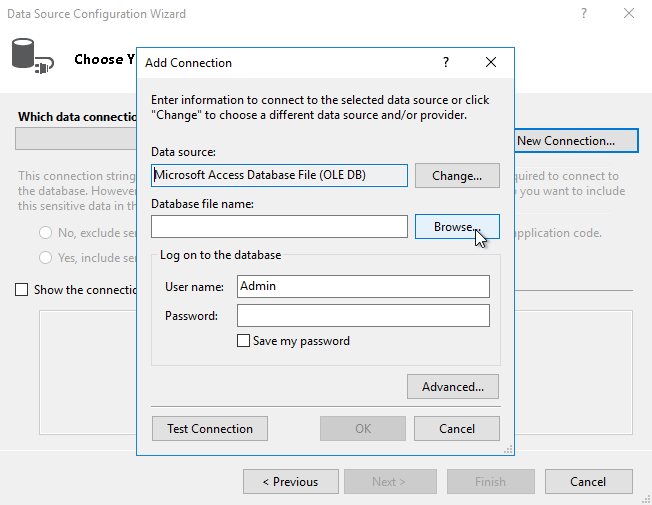Click the wizard window help question mark
The width and height of the screenshot is (652, 505).
click(583, 14)
